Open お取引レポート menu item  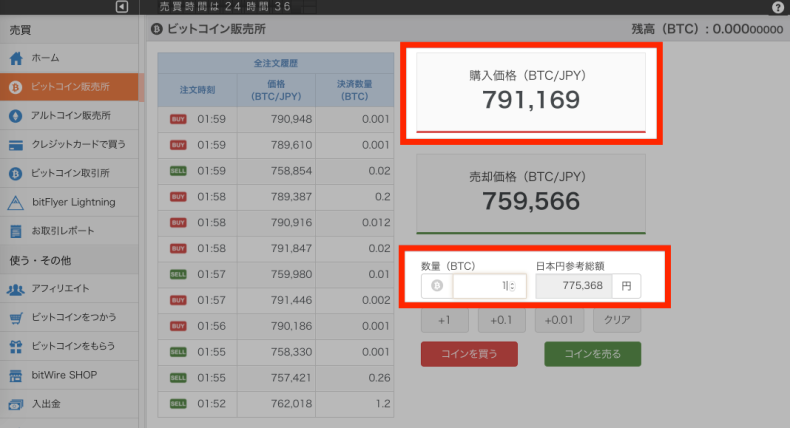click(70, 231)
